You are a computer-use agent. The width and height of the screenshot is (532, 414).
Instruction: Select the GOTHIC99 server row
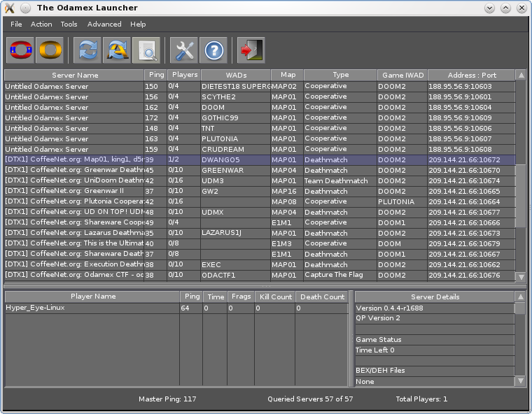point(260,117)
